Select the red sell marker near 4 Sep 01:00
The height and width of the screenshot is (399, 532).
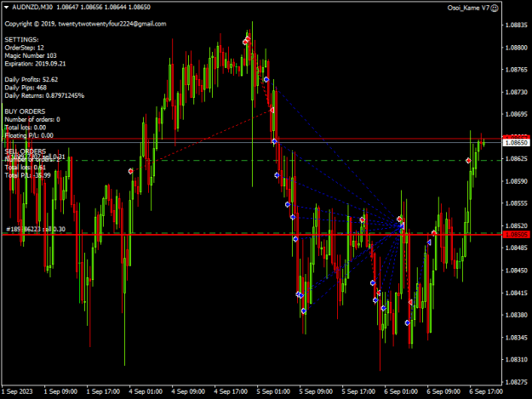131,171
